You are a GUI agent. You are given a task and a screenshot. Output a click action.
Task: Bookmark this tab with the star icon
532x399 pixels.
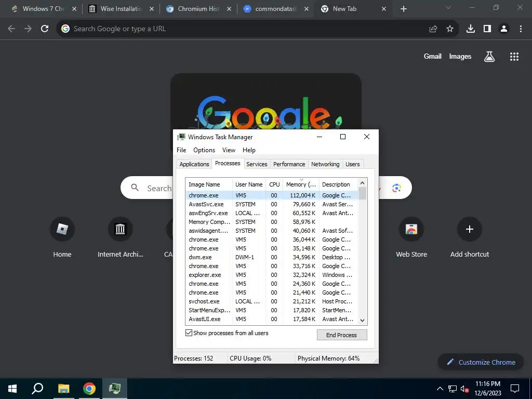[450, 29]
